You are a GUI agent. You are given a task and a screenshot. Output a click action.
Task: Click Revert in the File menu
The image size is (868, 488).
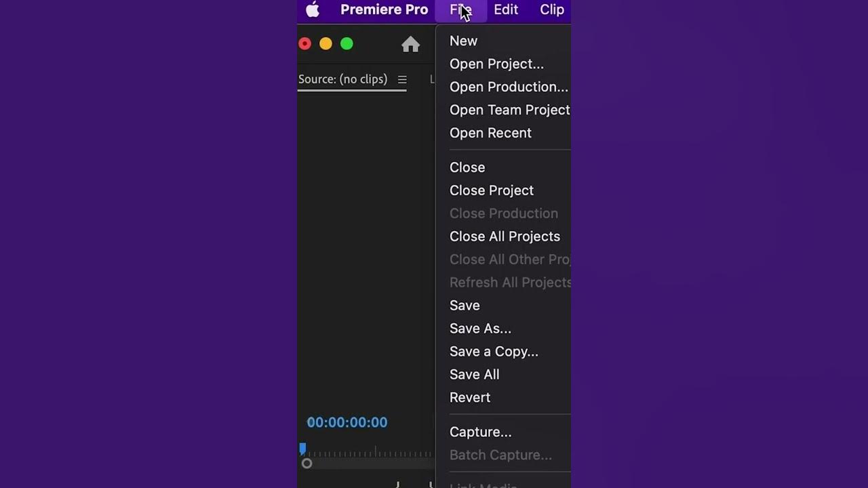(x=470, y=398)
